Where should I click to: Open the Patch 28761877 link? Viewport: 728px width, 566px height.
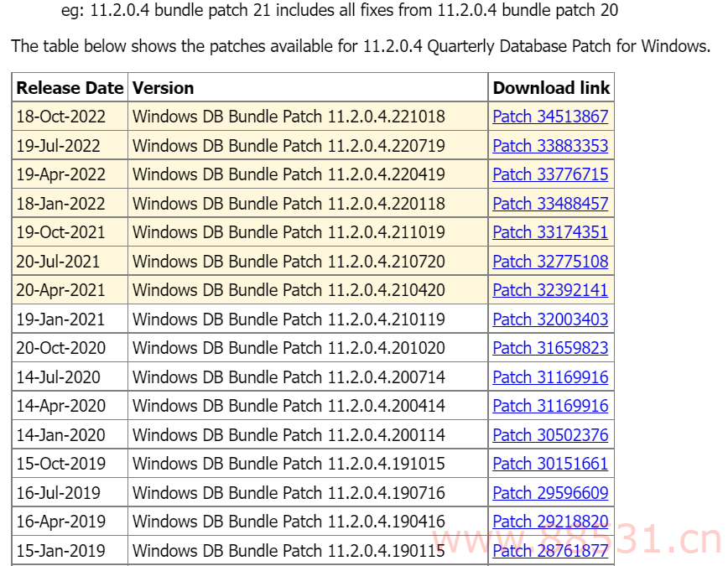(x=550, y=551)
